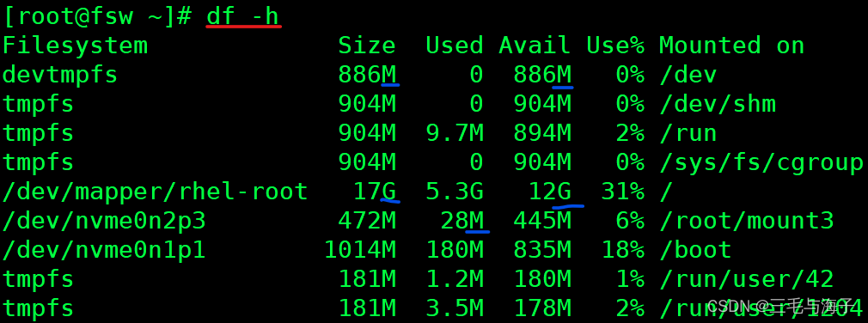Click the '1.2M' used value
Image resolution: width=868 pixels, height=323 pixels.
[x=455, y=280]
